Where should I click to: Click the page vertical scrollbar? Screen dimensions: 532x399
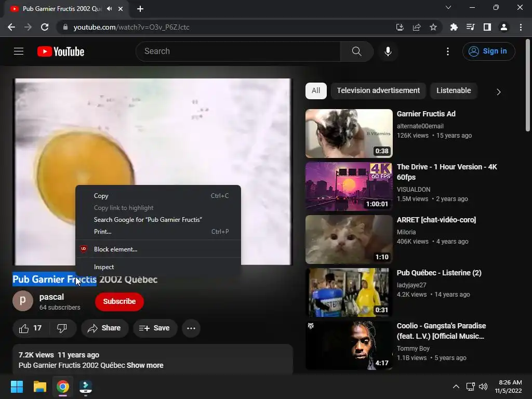527,86
